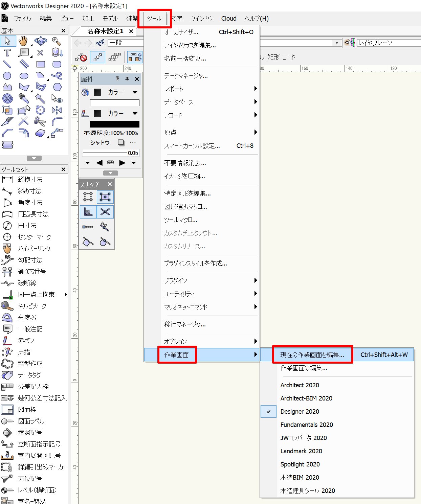Choose the single Line tool
The image size is (421, 504).
(7, 64)
